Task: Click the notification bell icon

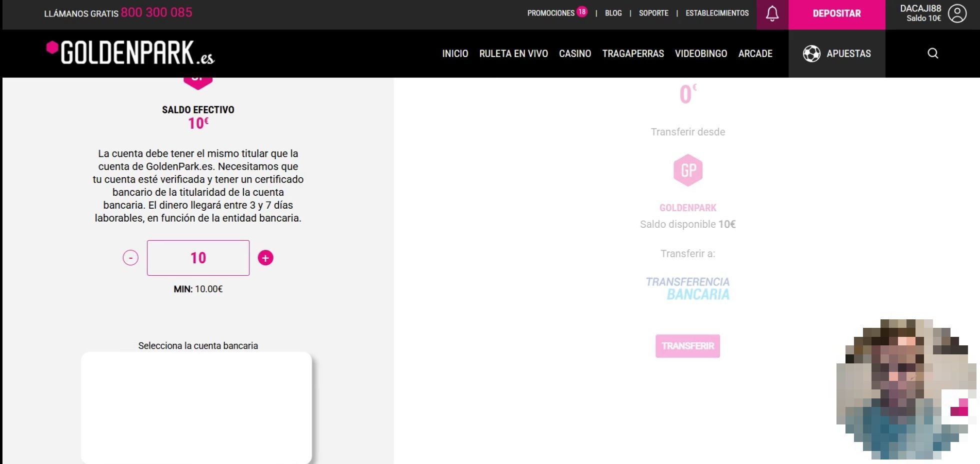Action: click(x=772, y=14)
